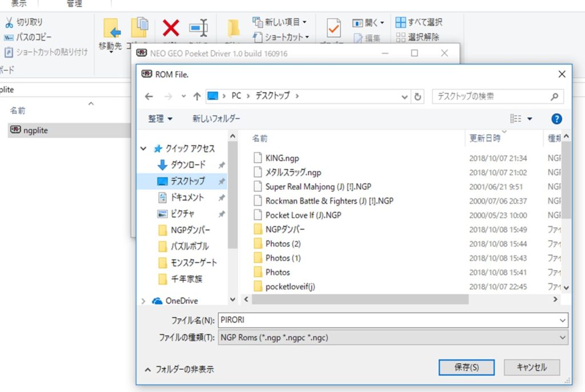The width and height of the screenshot is (585, 392).
Task: Open the 整理 organize menu
Action: tap(160, 119)
